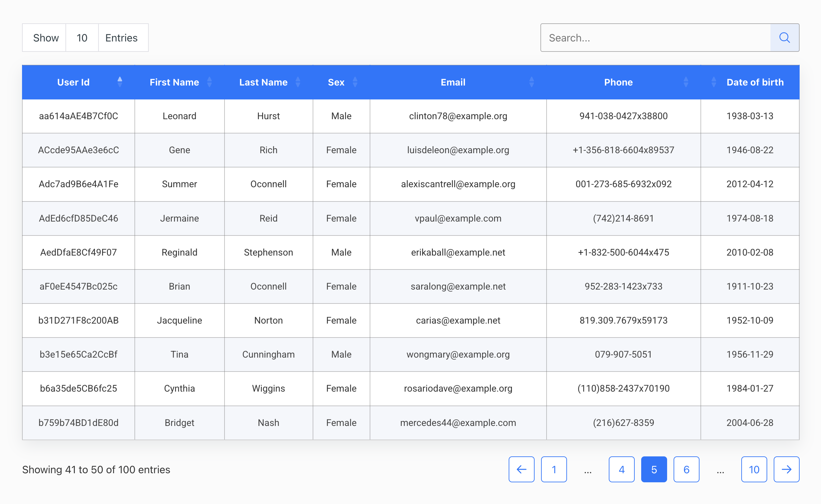This screenshot has width=821, height=504.
Task: Sort table by Last Name arrows
Action: [x=298, y=82]
